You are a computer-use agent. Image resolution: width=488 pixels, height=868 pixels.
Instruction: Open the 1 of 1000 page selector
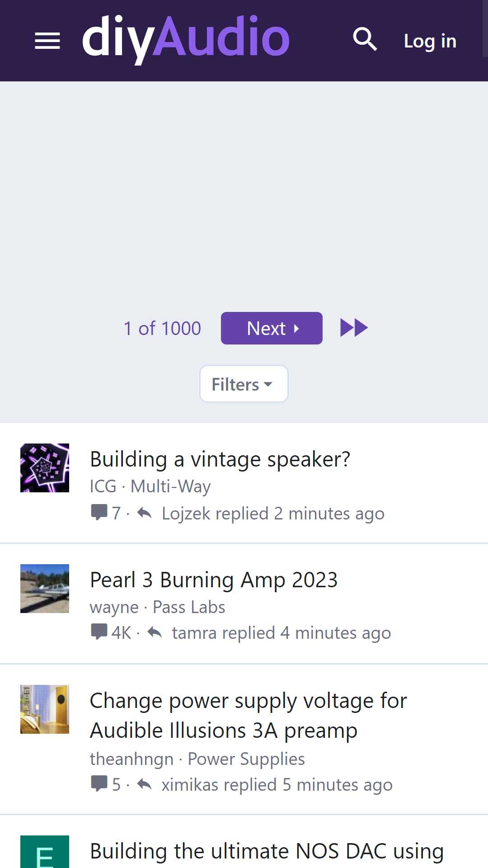coord(162,328)
